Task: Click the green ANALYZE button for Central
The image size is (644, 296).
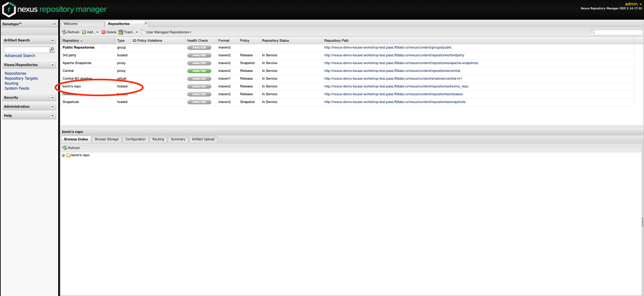Action: pos(199,71)
